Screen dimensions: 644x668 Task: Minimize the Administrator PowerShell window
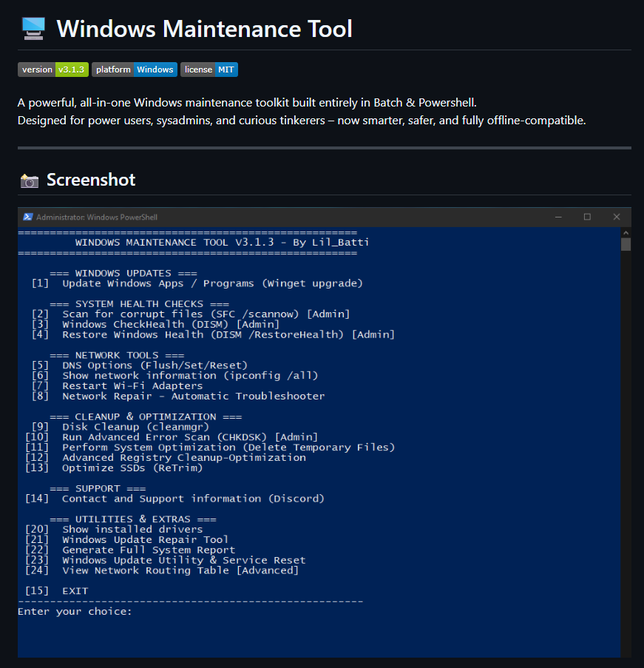[x=558, y=217]
